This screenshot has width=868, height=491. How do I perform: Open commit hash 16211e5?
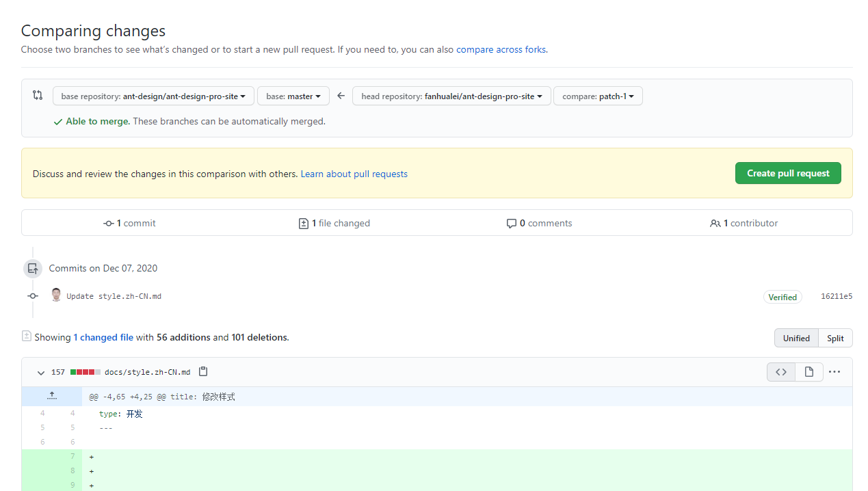[837, 296]
